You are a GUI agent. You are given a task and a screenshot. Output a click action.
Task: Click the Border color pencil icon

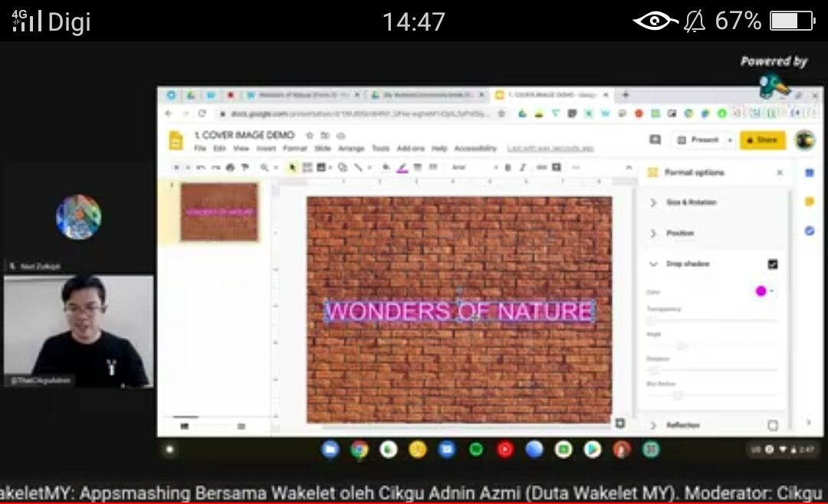[x=402, y=168]
